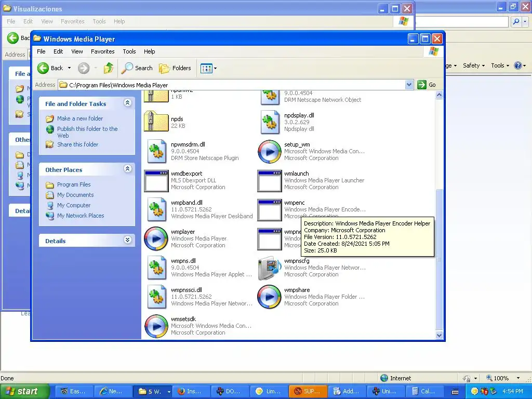Open the File menu in Windows Media Player window

pos(41,51)
